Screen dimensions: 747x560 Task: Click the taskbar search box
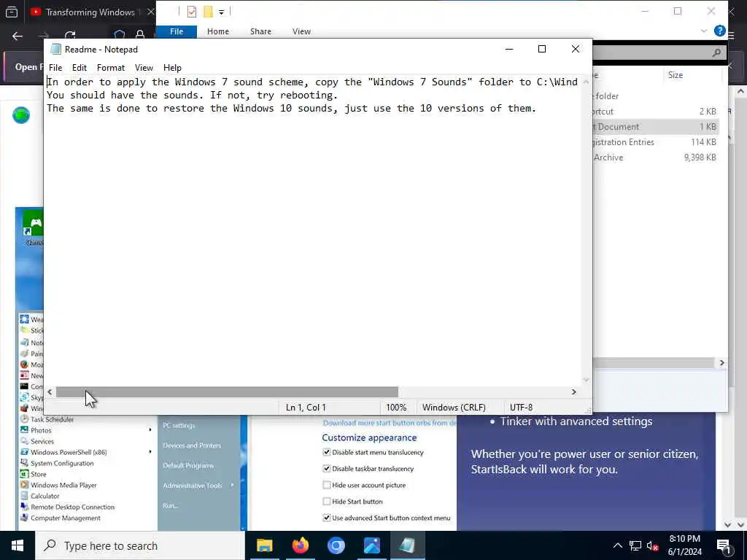coord(140,545)
